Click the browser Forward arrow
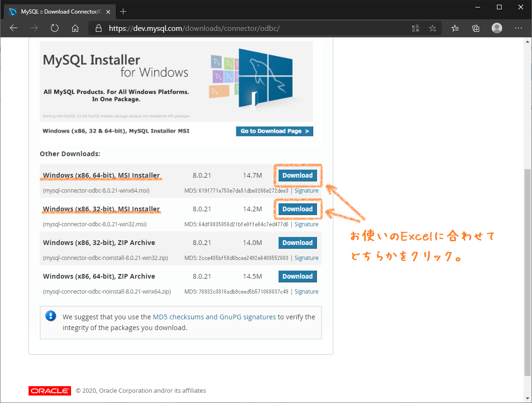The width and height of the screenshot is (532, 403). pyautogui.click(x=34, y=28)
